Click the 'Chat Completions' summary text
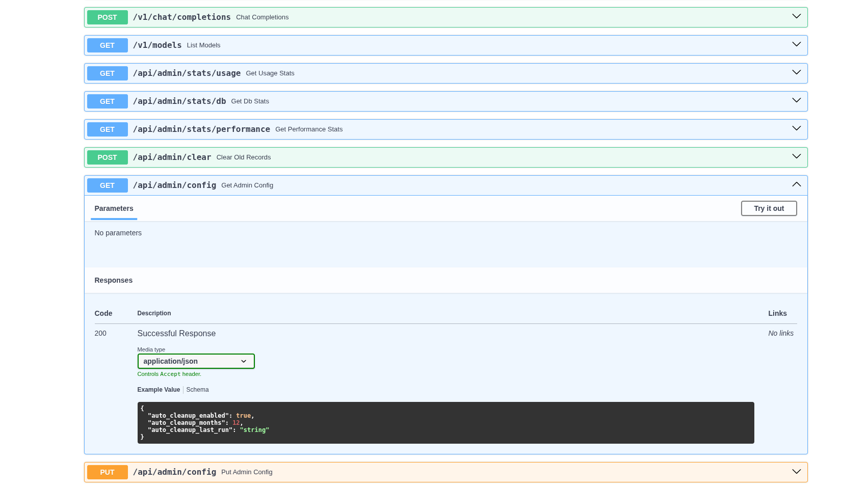Screen dimensions: 868x488 (x=262, y=17)
